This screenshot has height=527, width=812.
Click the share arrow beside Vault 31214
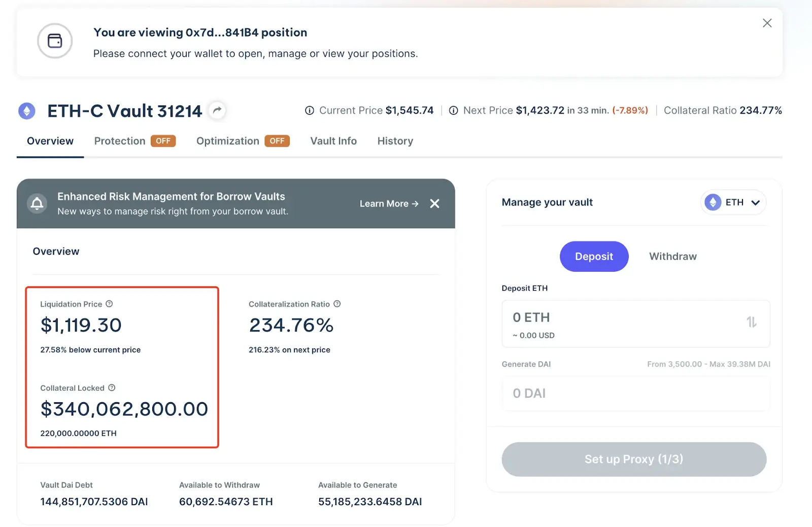coord(217,110)
